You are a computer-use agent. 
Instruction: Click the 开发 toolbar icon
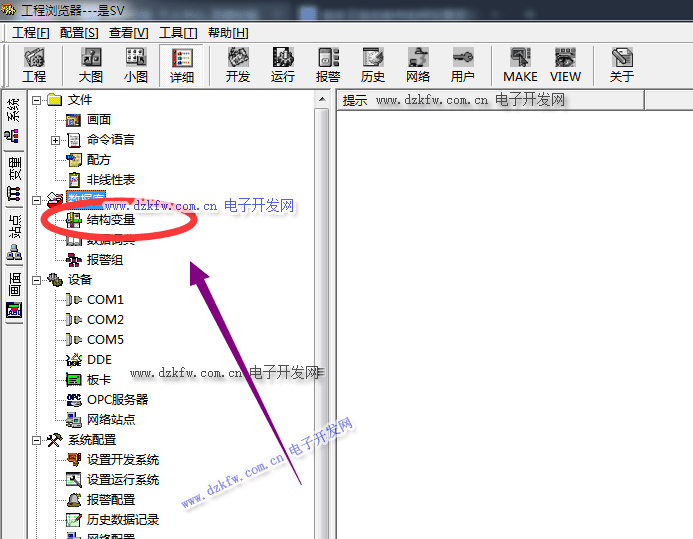point(238,65)
